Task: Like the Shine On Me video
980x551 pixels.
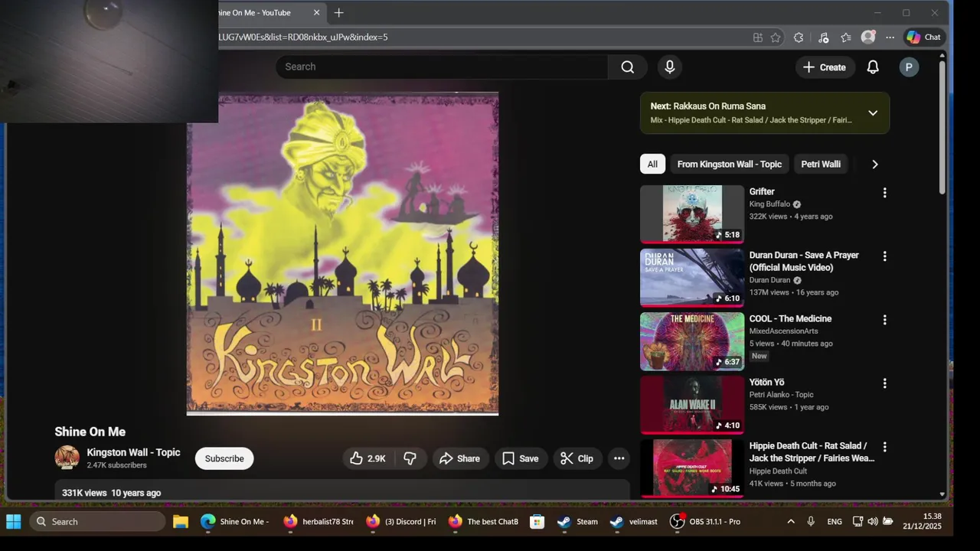Action: pyautogui.click(x=368, y=458)
